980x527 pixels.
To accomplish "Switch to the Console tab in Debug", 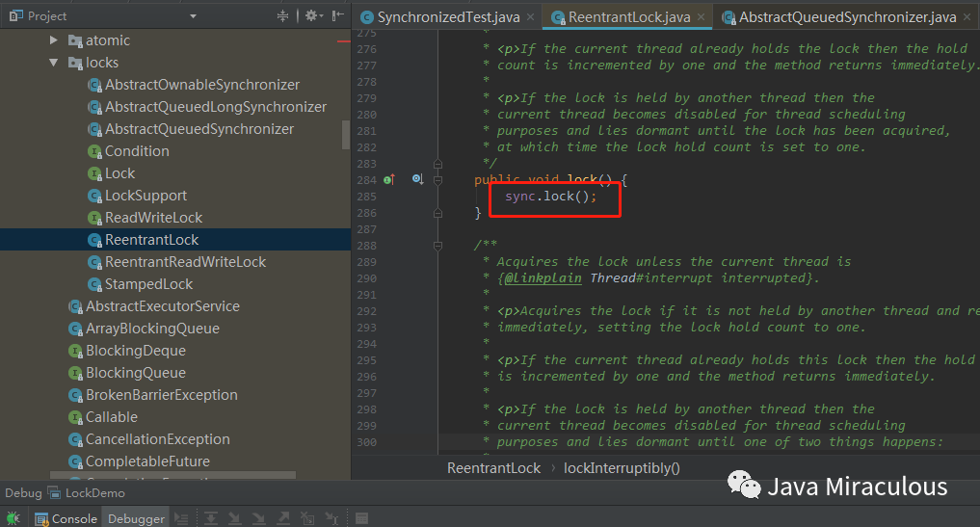I will tap(66, 519).
